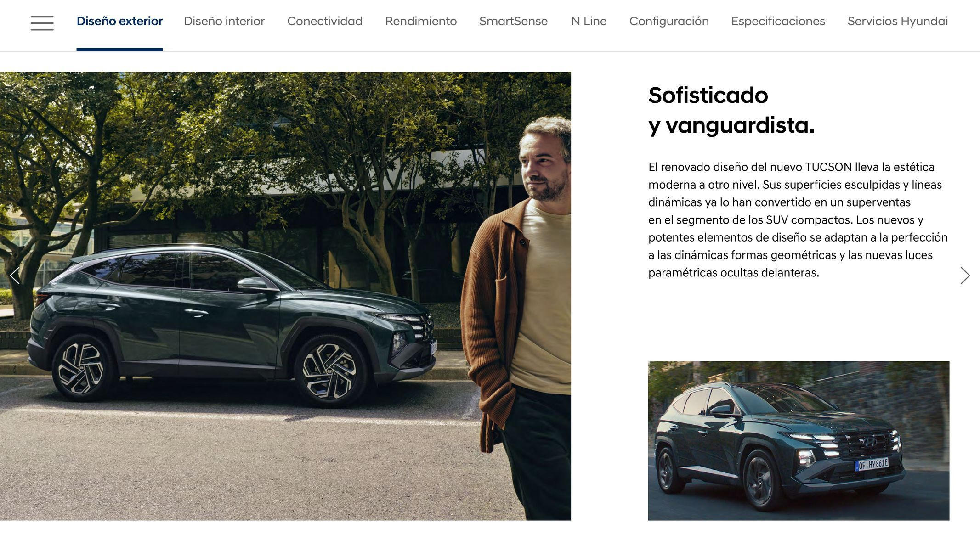Go to the Rendimiento tab

(421, 21)
